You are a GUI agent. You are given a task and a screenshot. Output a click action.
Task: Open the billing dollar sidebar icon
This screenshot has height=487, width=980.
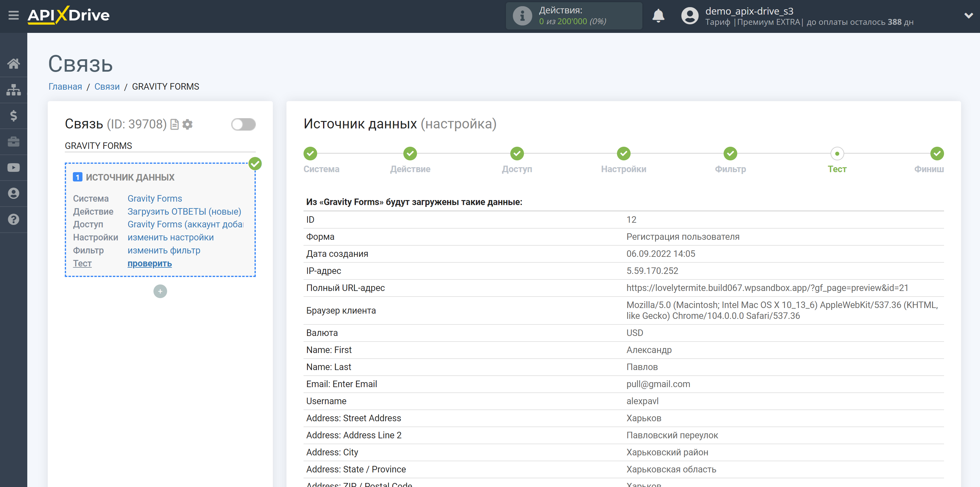14,116
